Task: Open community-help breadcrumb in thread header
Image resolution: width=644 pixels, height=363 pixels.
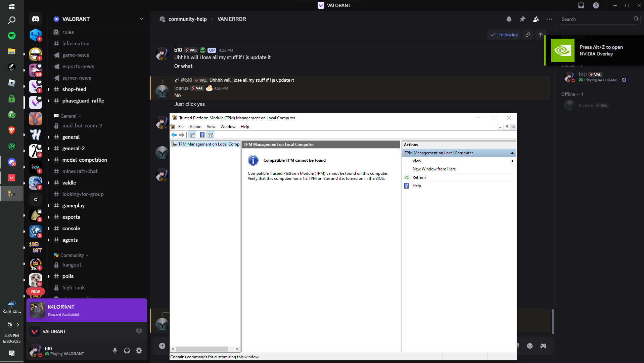Action: click(187, 19)
